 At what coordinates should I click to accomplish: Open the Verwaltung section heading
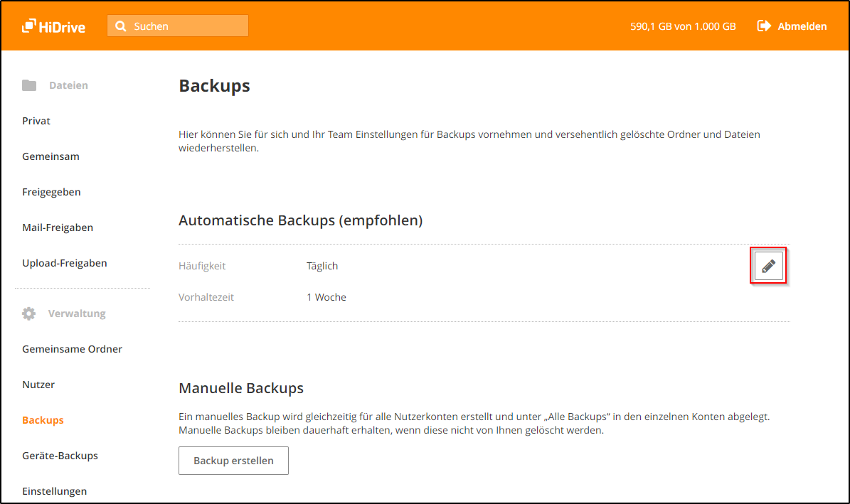[77, 313]
